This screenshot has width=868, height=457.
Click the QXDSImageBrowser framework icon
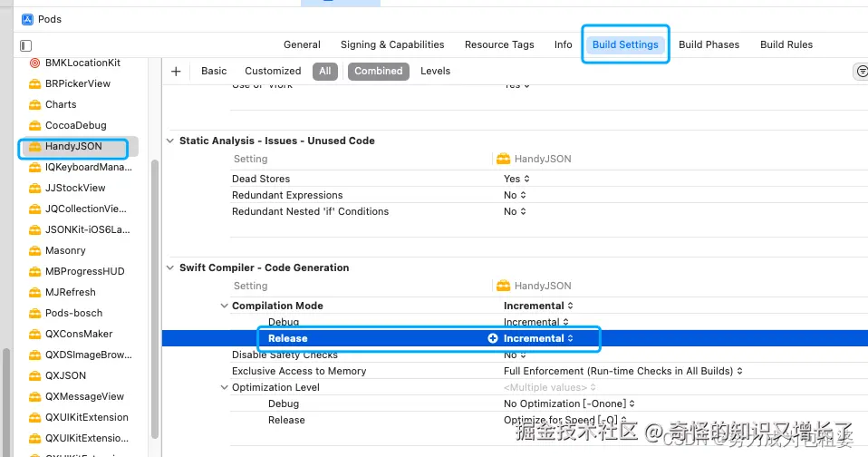pos(34,355)
